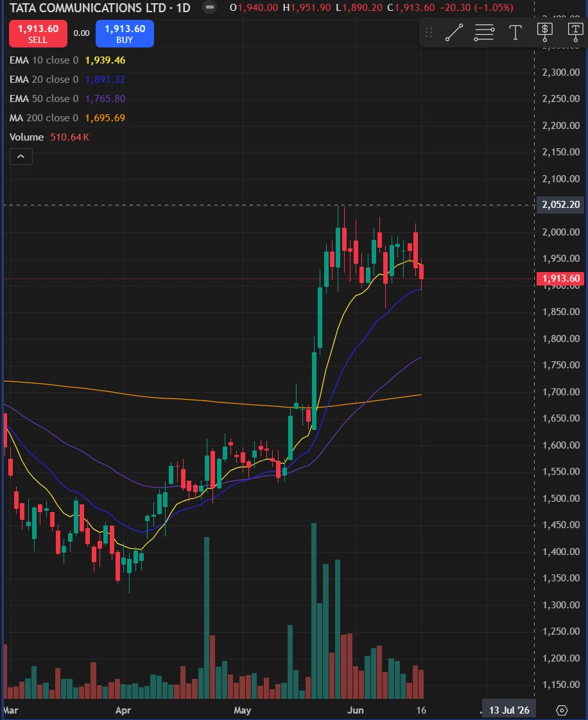Click the May label on time axis
Viewport: 588px width, 720px height.
242,710
